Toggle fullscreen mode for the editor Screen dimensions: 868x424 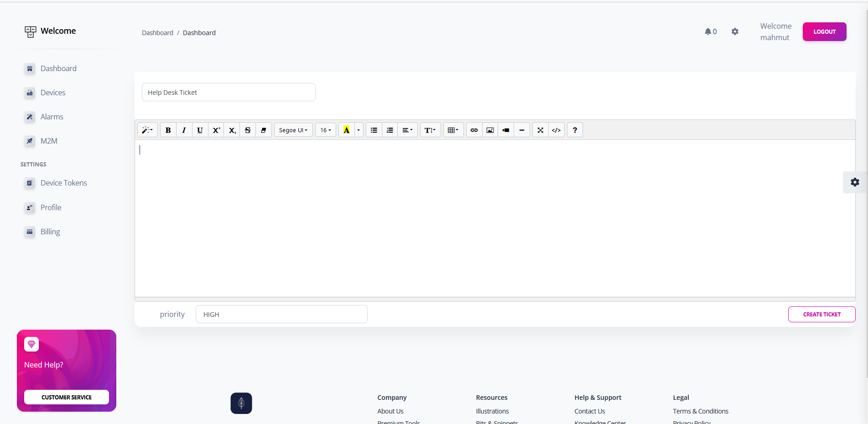540,130
